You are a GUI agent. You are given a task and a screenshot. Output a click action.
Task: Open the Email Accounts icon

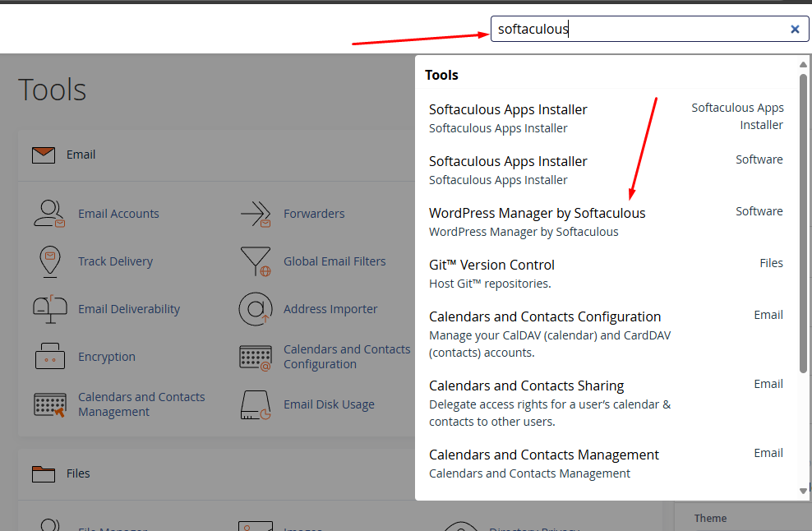click(49, 214)
